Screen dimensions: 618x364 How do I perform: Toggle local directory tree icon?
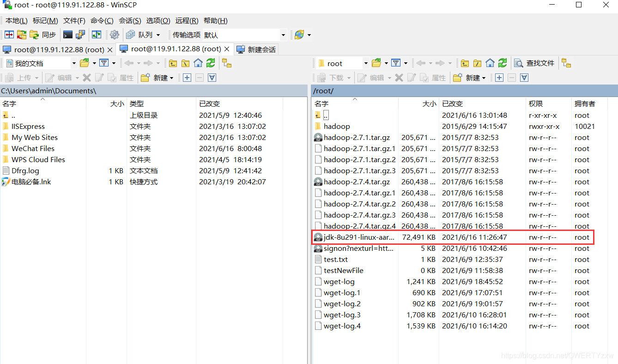click(227, 63)
